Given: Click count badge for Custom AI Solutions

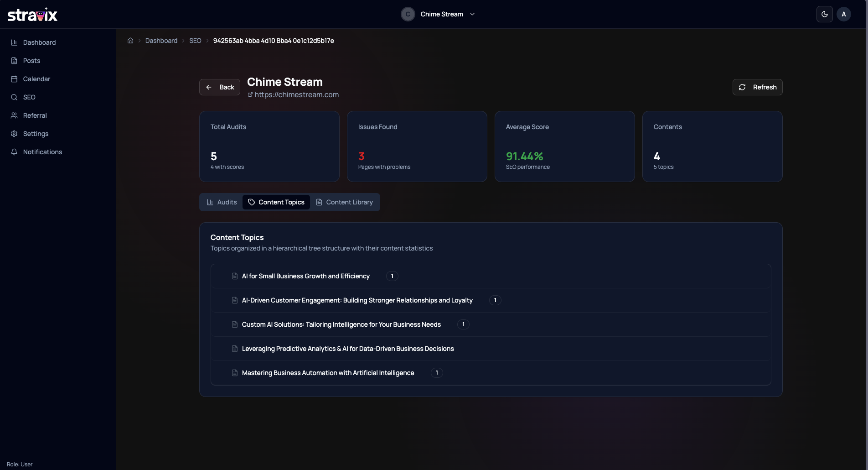Looking at the screenshot, I should [x=463, y=324].
